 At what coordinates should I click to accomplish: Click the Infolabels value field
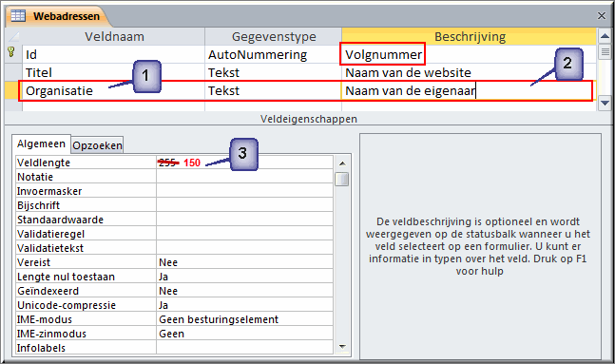pyautogui.click(x=244, y=348)
